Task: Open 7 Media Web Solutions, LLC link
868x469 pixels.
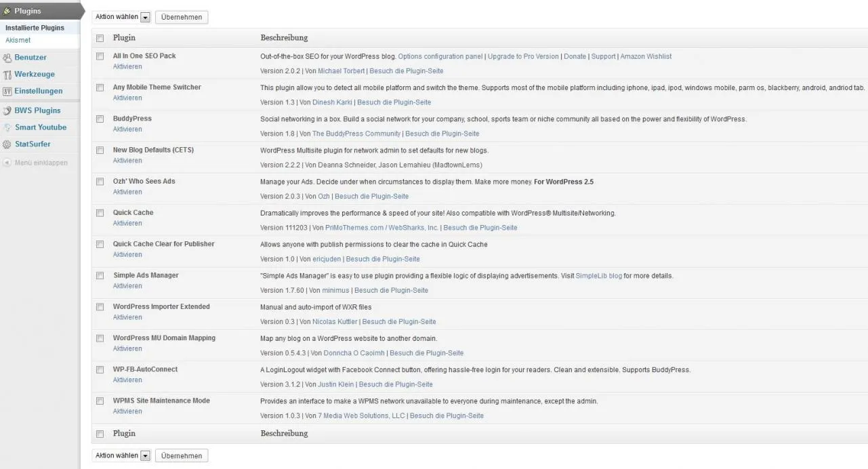Action: tap(361, 416)
